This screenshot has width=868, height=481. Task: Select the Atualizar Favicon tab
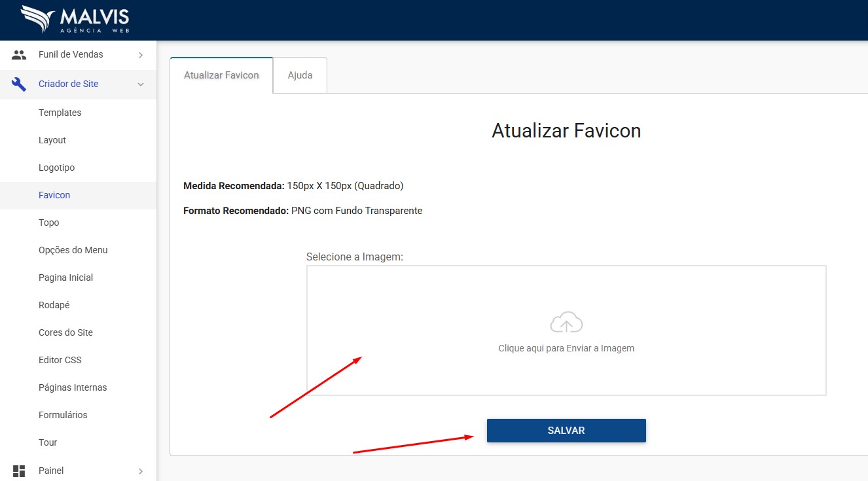[x=221, y=75]
